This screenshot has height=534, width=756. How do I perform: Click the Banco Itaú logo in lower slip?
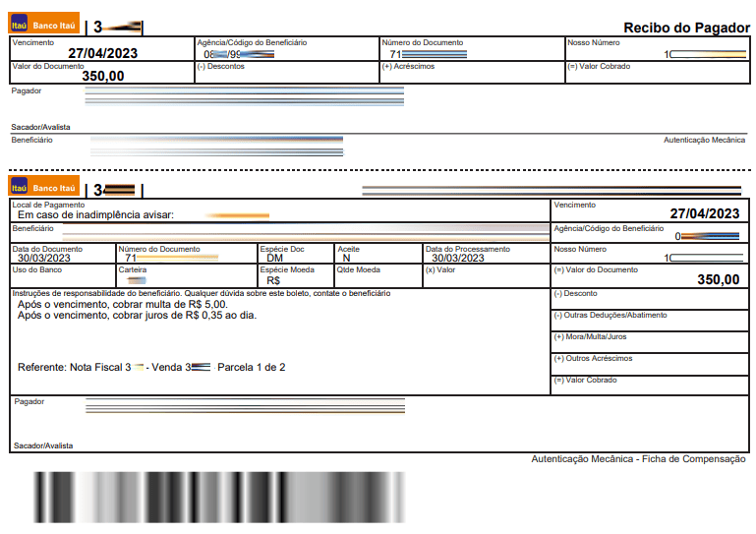[44, 186]
